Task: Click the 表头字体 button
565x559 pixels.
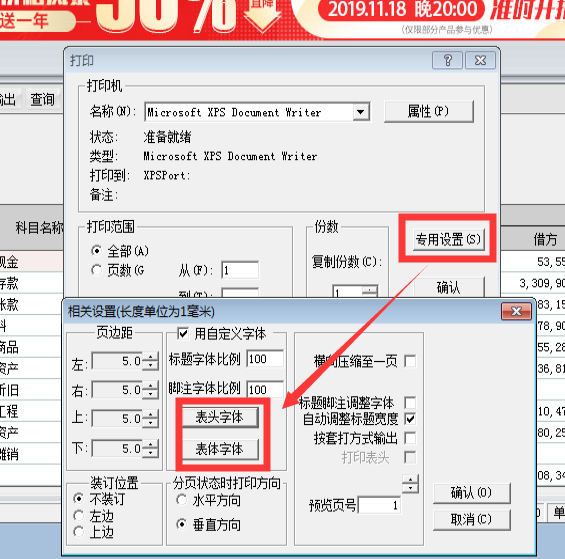Action: coord(220,417)
